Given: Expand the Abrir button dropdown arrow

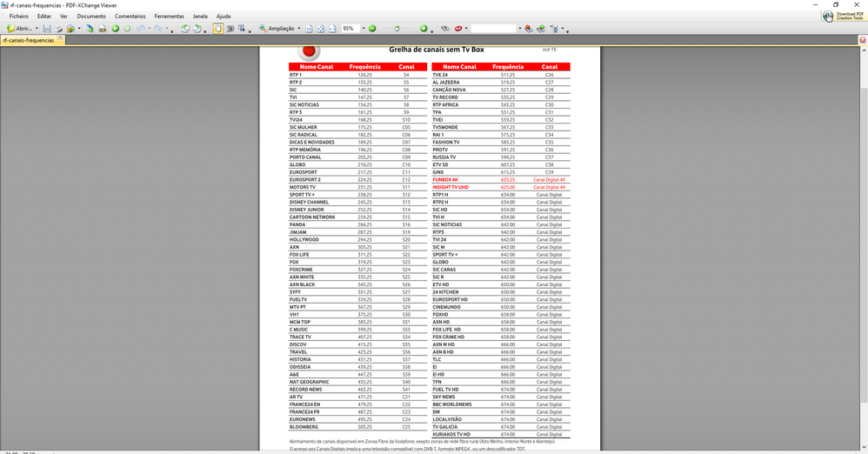Looking at the screenshot, I should click(37, 29).
